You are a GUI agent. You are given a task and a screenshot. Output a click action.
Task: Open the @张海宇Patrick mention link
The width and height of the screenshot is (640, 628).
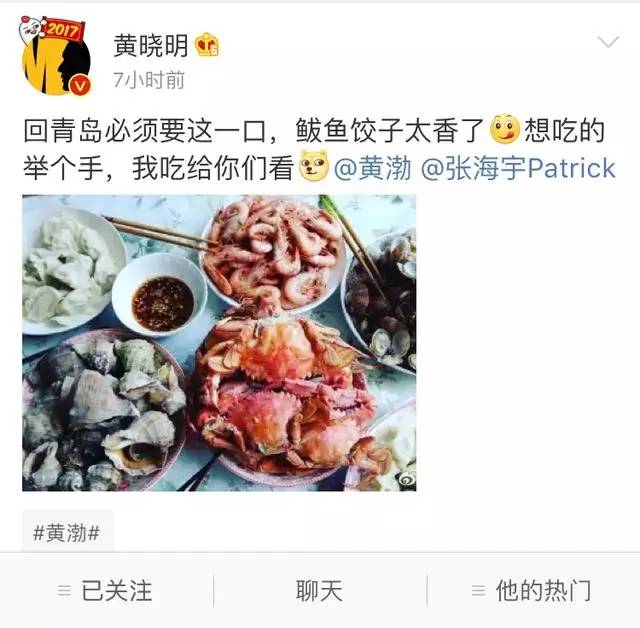[518, 168]
